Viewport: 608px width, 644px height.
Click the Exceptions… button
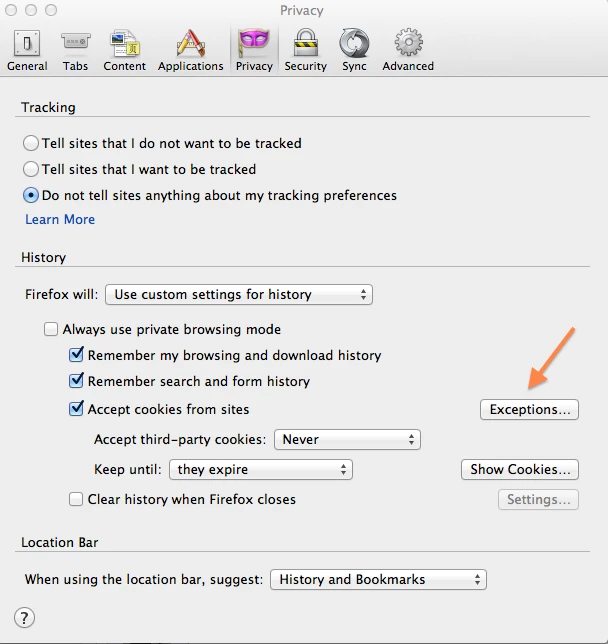coord(529,409)
